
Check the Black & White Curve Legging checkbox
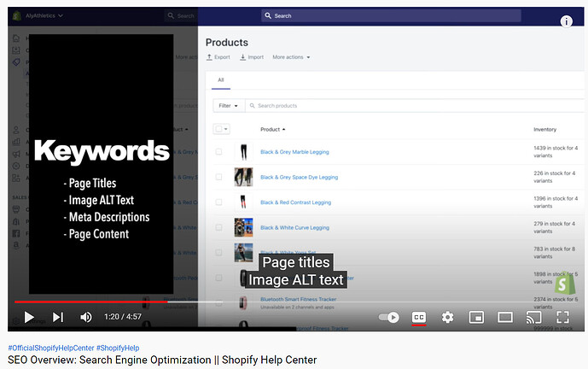click(218, 227)
